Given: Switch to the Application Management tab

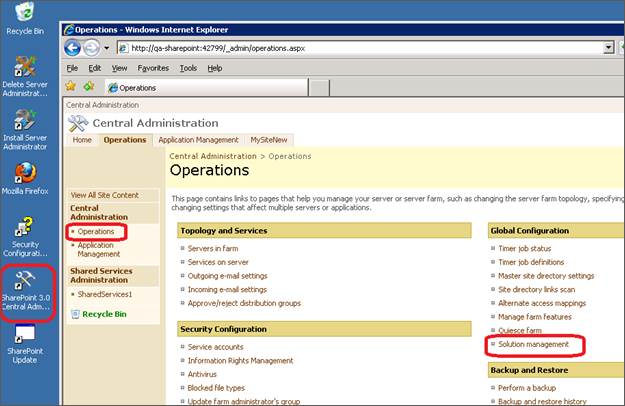Looking at the screenshot, I should coord(198,140).
